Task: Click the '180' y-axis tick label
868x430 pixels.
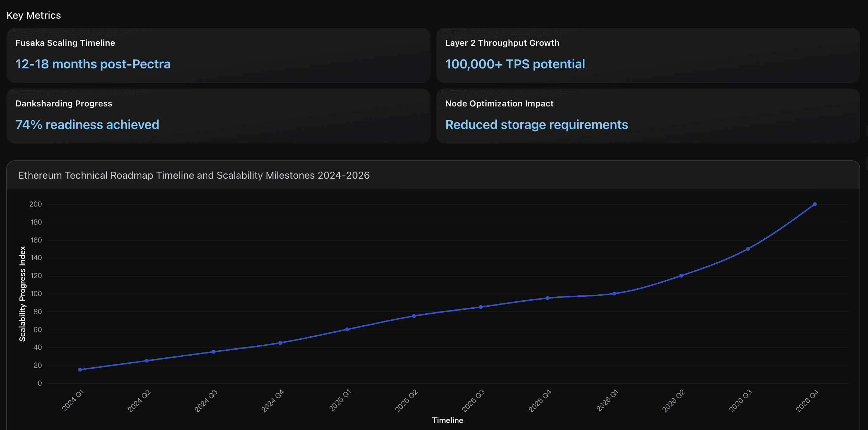Action: (36, 222)
